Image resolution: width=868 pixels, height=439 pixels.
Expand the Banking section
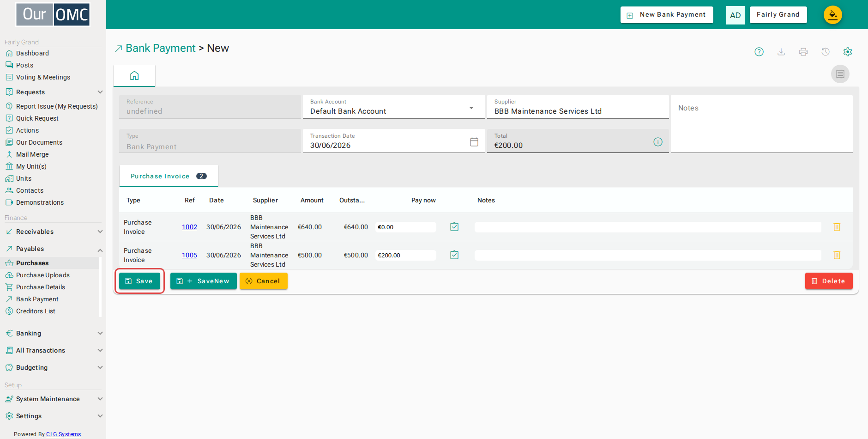(x=53, y=333)
